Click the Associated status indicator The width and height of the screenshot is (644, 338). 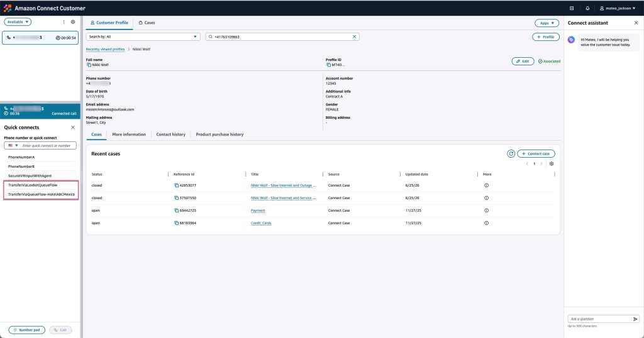tap(549, 61)
